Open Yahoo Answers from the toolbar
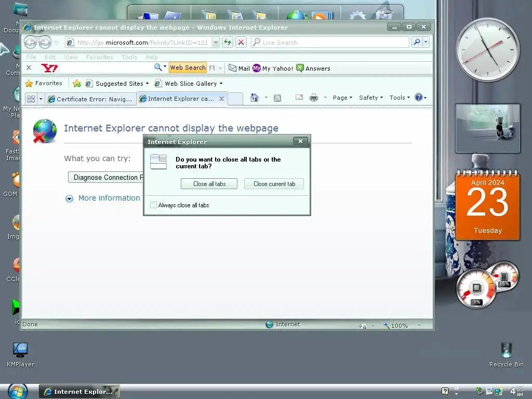532x399 pixels. click(x=313, y=68)
